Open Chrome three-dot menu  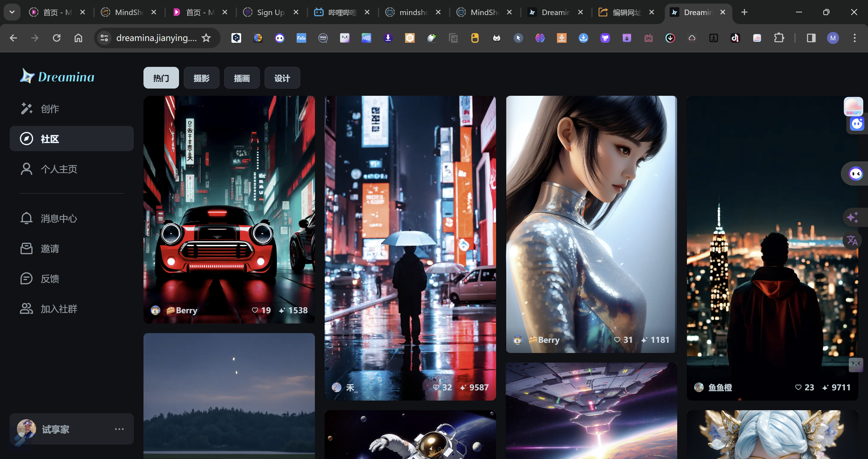(x=854, y=38)
